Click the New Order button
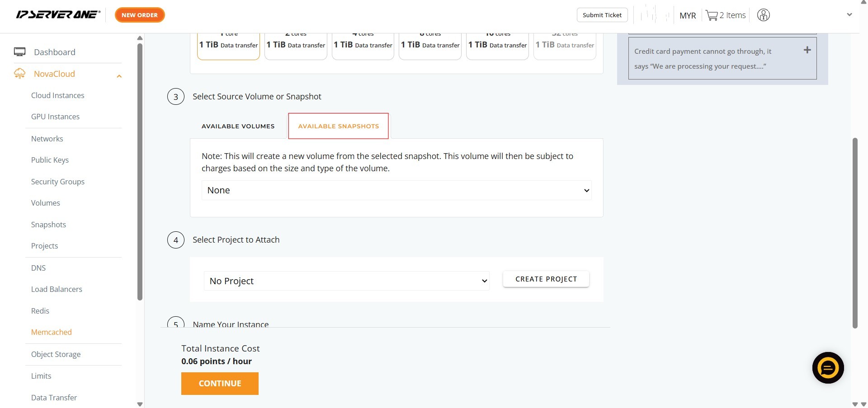The height and width of the screenshot is (408, 868). [140, 15]
